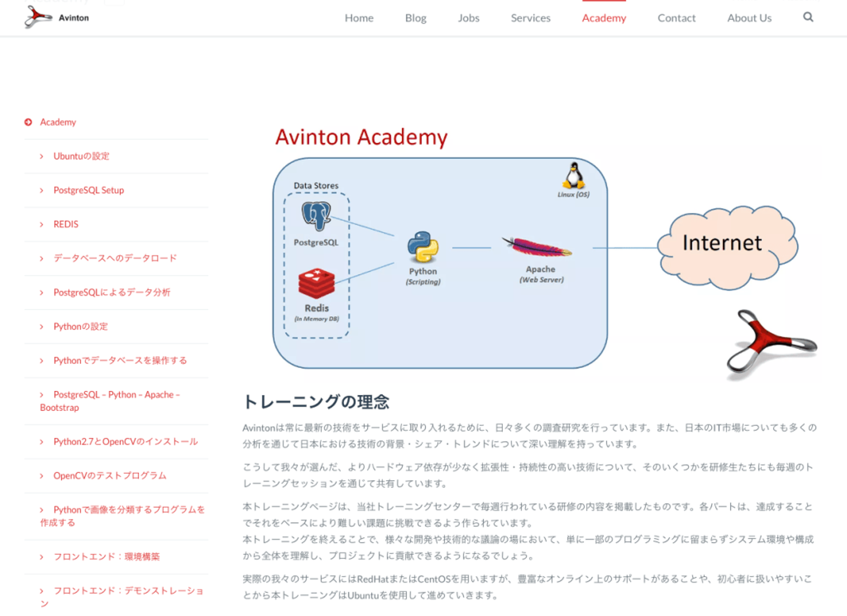Open the Pythonでデータベースを操作する link
Image resolution: width=847 pixels, height=616 pixels.
pyautogui.click(x=120, y=361)
